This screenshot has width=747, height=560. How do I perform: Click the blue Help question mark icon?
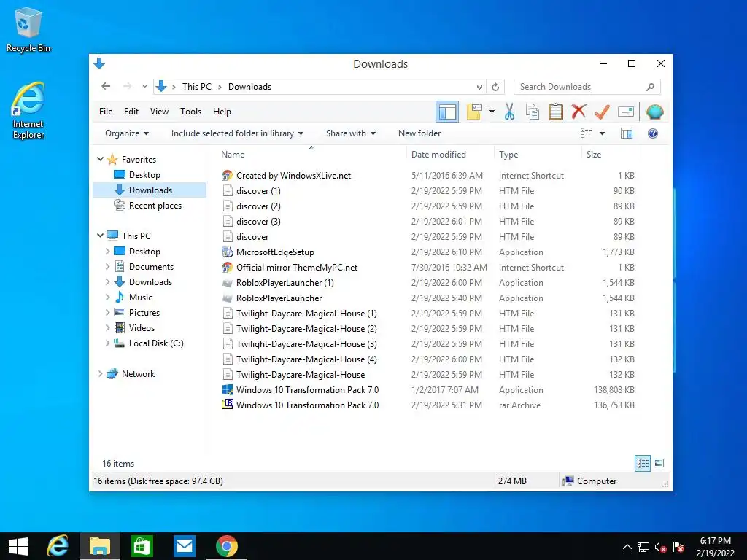(x=653, y=133)
